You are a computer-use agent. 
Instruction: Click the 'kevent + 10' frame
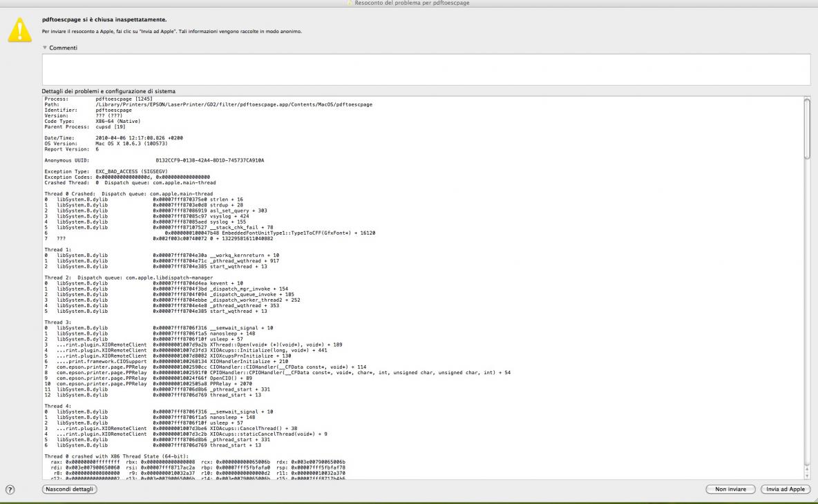coord(144,284)
